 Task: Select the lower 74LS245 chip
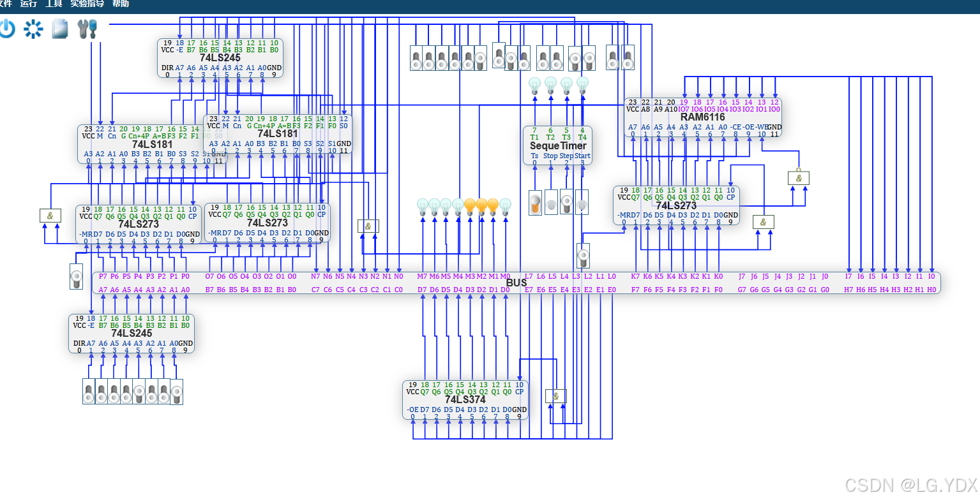[132, 334]
